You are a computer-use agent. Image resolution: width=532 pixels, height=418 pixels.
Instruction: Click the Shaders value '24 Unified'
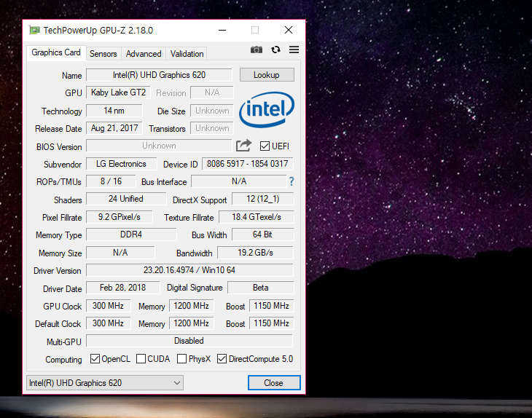click(x=126, y=199)
